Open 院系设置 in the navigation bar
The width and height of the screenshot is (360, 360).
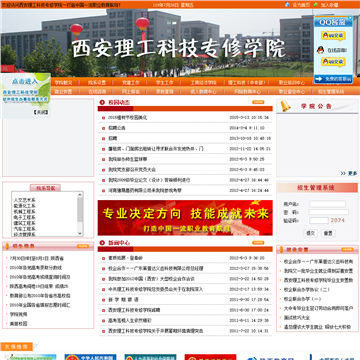(x=97, y=83)
